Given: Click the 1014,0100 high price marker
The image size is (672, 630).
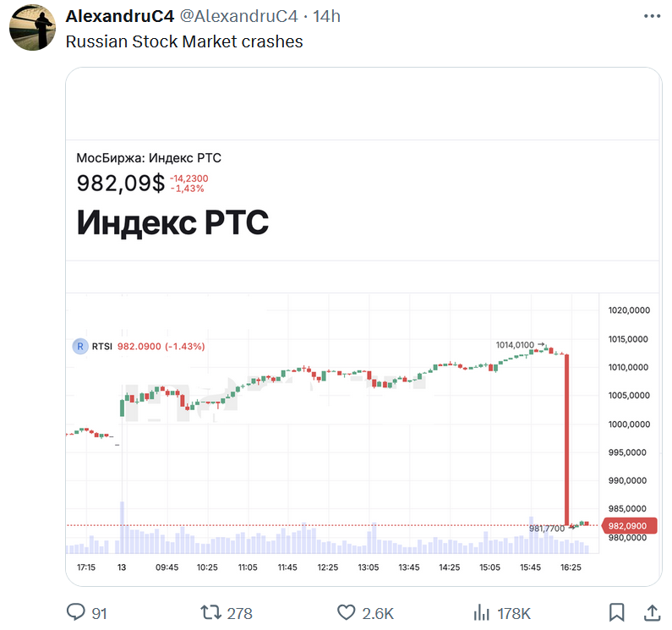Looking at the screenshot, I should 515,345.
